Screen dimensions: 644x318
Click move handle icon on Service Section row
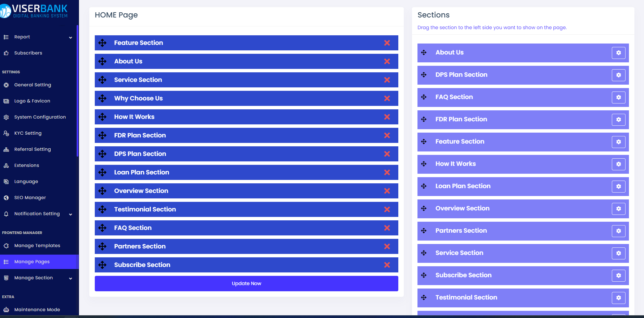tap(102, 80)
